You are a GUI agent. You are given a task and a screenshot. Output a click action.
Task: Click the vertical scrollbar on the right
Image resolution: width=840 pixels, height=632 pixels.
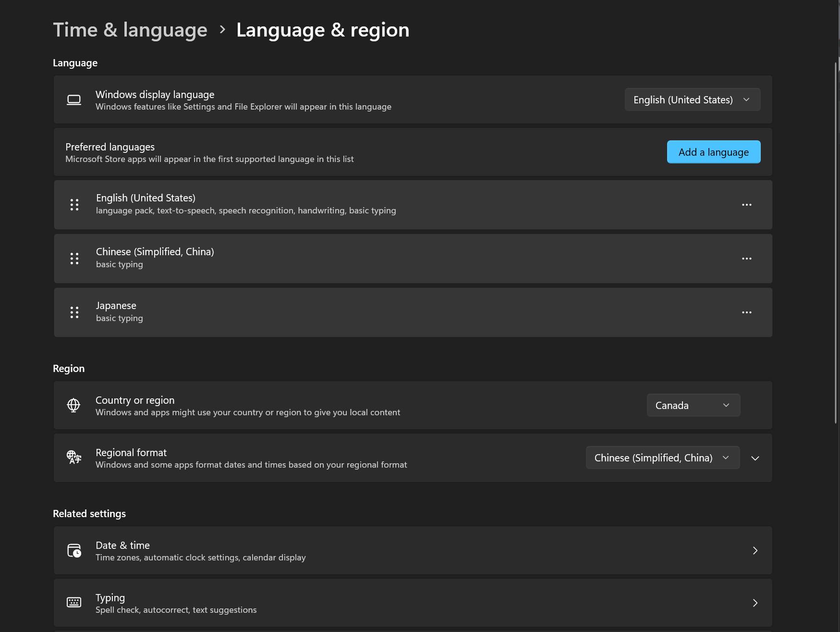(x=836, y=243)
